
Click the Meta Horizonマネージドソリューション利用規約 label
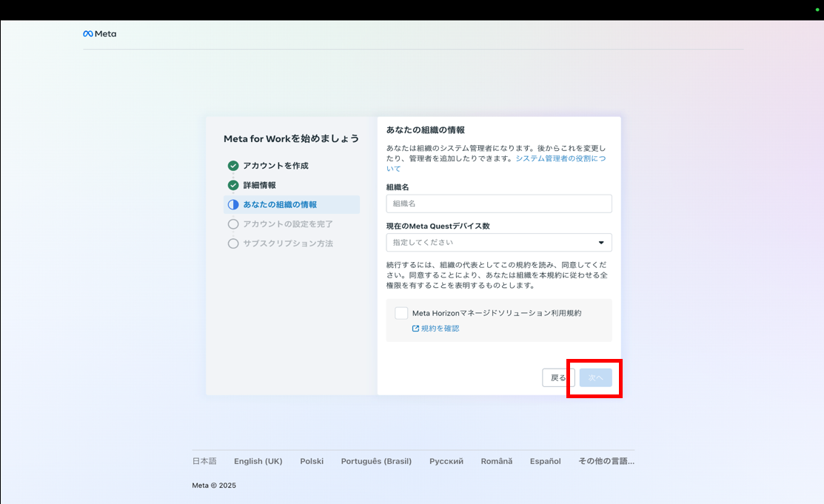pyautogui.click(x=497, y=313)
